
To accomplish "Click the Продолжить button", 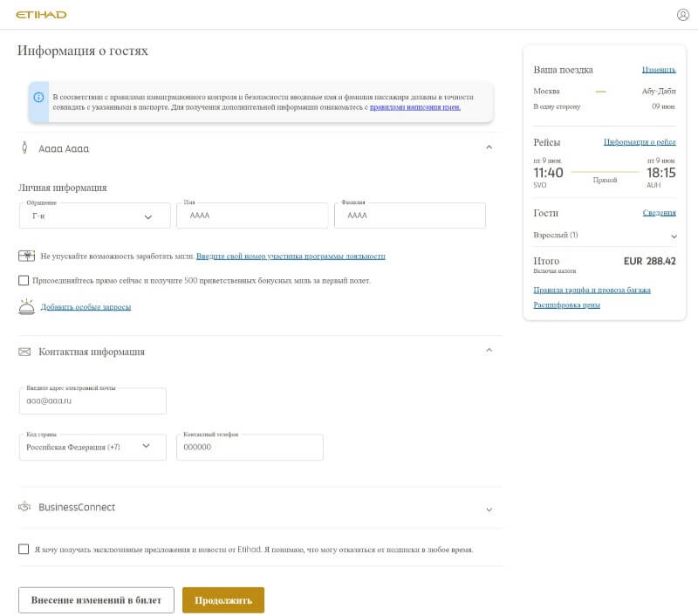I will 223,600.
